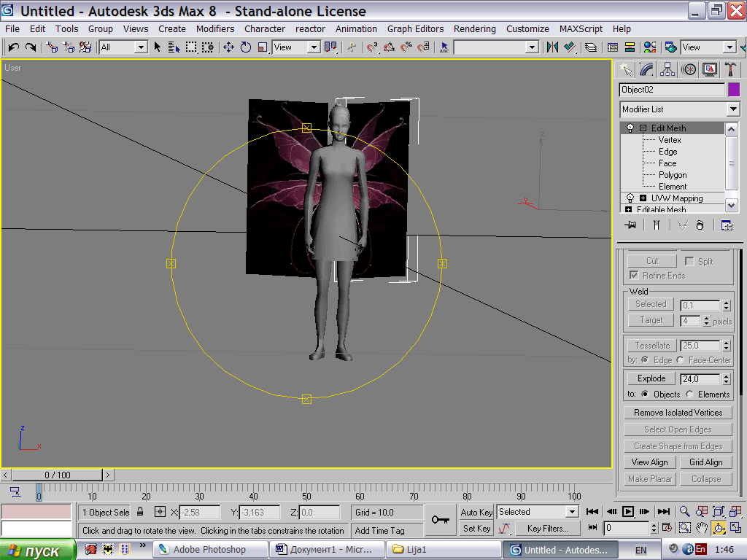
Task: Open the Select by Name tool
Action: click(174, 47)
